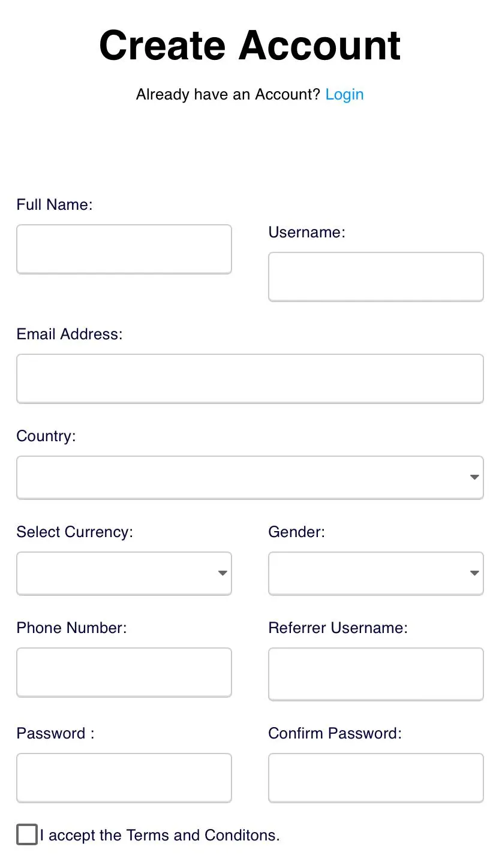Image resolution: width=499 pixels, height=868 pixels.
Task: Click the Confirm Password field
Action: point(376,778)
